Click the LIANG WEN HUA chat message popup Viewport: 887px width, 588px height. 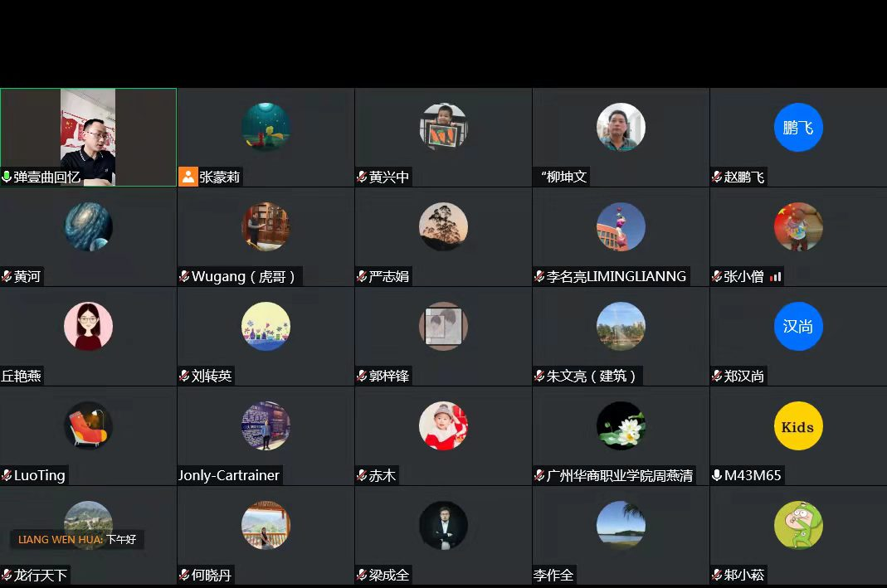click(77, 539)
